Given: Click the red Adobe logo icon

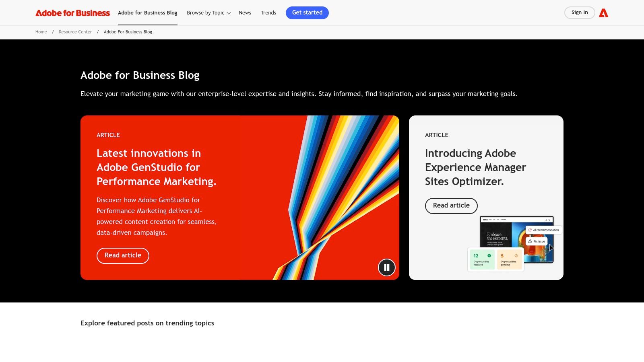Looking at the screenshot, I should [x=603, y=13].
